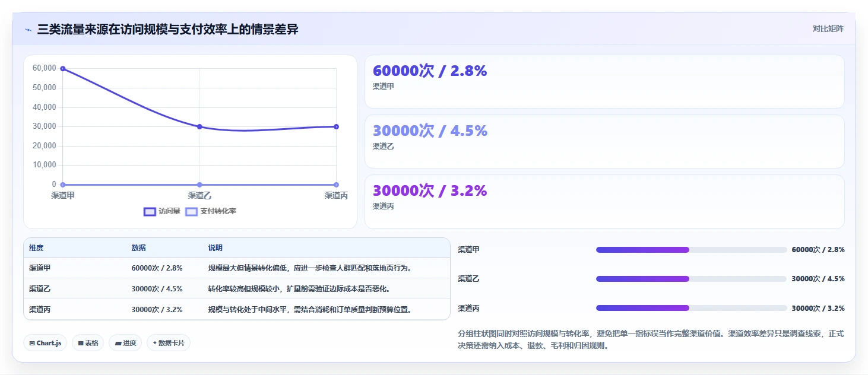868x375 pixels.
Task: Click the 渠道乙 conversion point on the baseline
Action: click(x=199, y=185)
